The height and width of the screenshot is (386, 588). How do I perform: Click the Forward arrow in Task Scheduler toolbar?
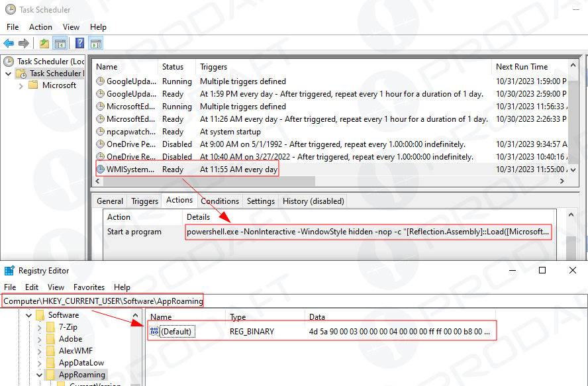tap(24, 44)
